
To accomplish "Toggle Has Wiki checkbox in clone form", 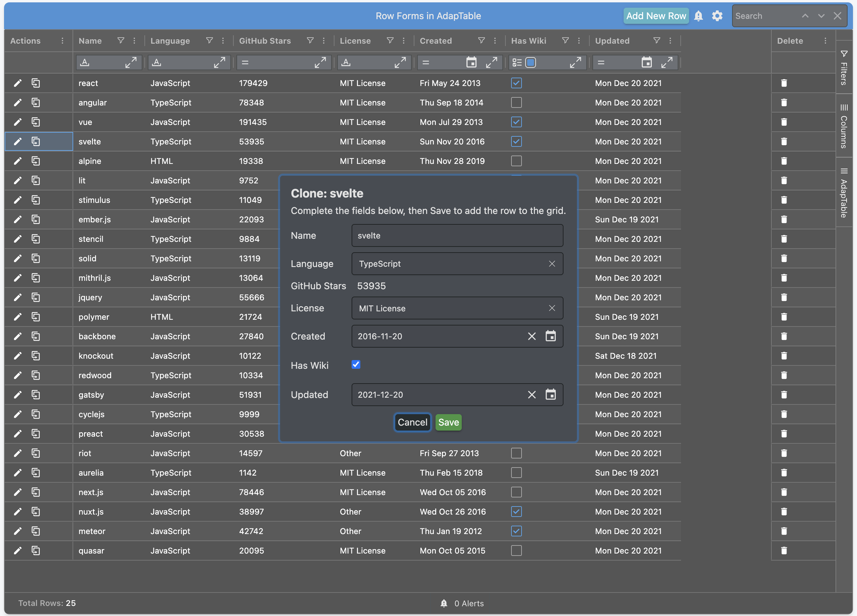I will [356, 364].
